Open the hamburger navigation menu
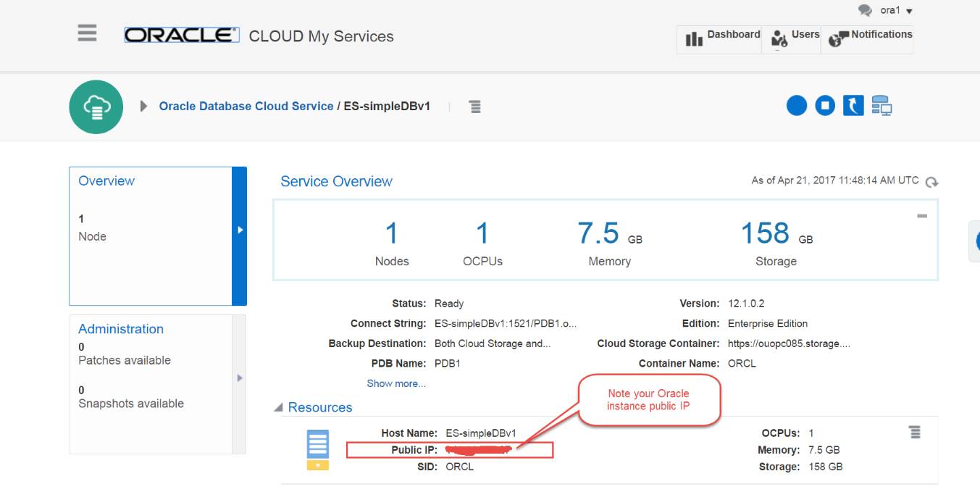 tap(87, 33)
